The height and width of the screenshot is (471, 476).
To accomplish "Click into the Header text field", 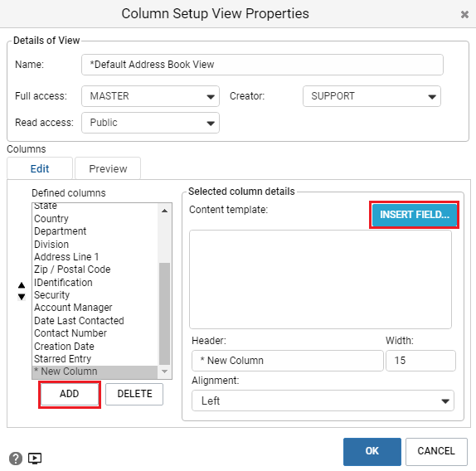I will pos(288,361).
